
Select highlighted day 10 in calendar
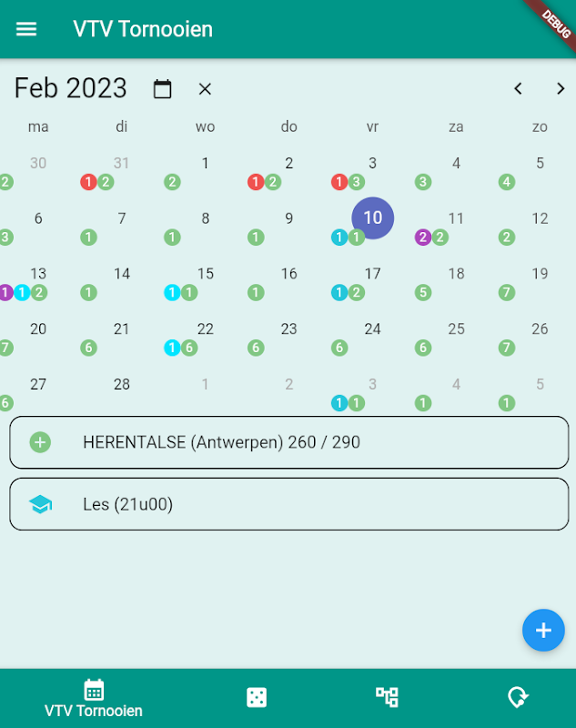click(373, 217)
